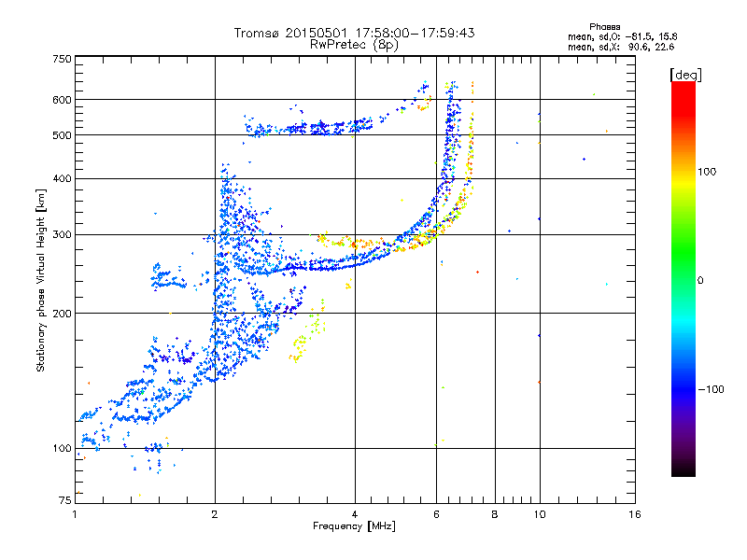747x560 pixels.
Task: Click the 'Phases' header text
Action: coord(604,27)
